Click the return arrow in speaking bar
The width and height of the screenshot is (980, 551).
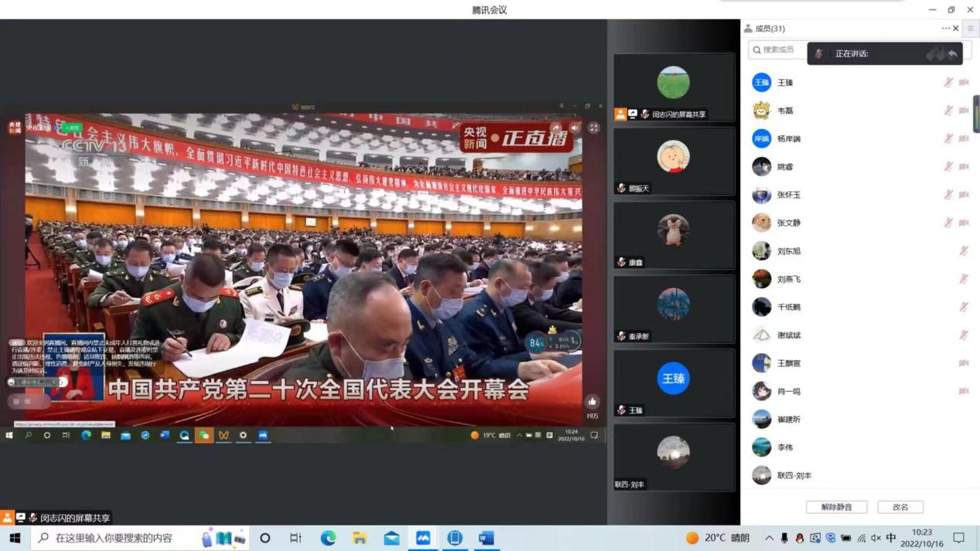pyautogui.click(x=953, y=54)
